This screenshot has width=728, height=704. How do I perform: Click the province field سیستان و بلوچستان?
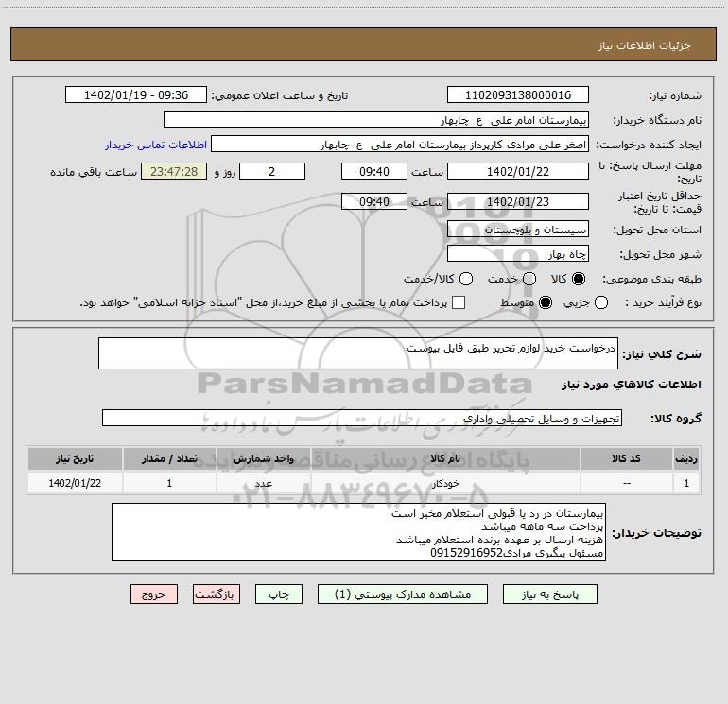click(518, 229)
